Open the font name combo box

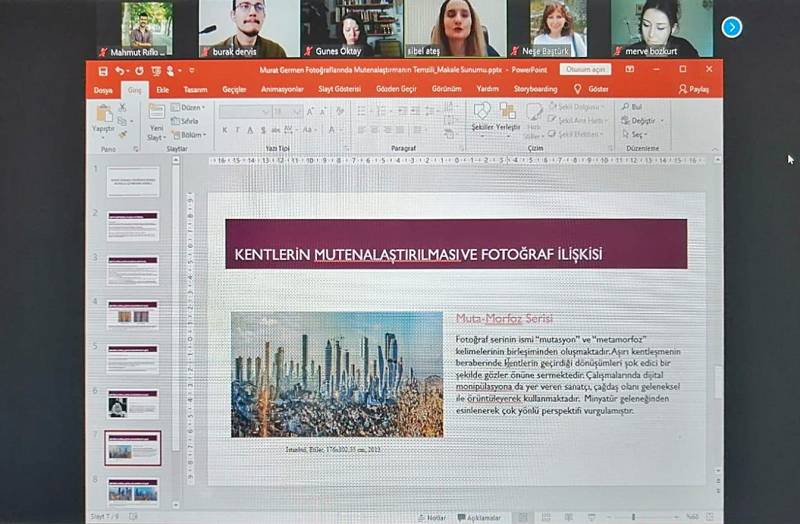click(x=245, y=111)
